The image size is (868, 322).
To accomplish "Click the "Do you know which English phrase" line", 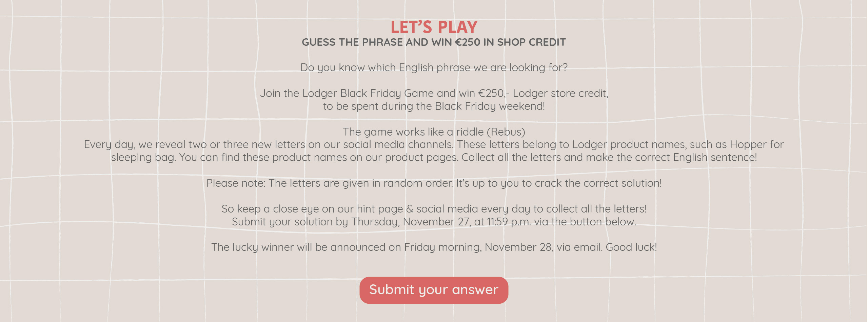I will pyautogui.click(x=434, y=67).
